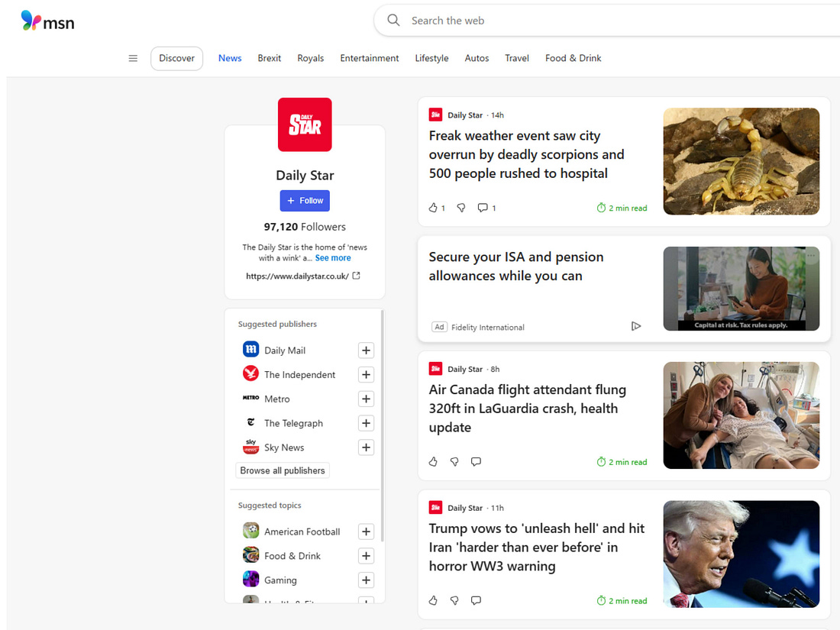This screenshot has height=630, width=840.
Task: Follow Sky News with plus button
Action: pos(366,447)
